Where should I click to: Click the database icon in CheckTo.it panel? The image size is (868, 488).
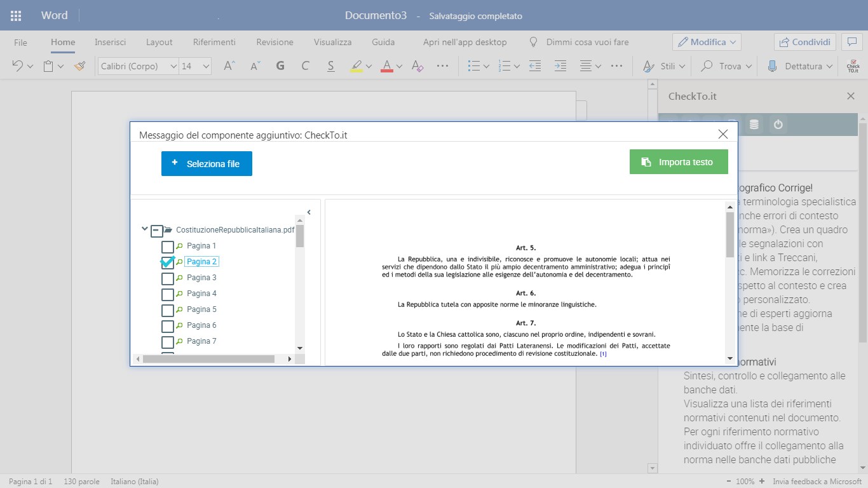[x=754, y=125]
